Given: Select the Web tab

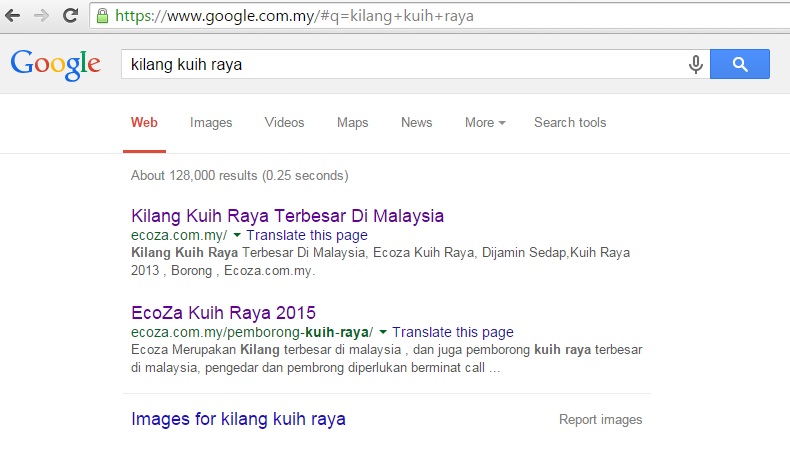Looking at the screenshot, I should (144, 122).
